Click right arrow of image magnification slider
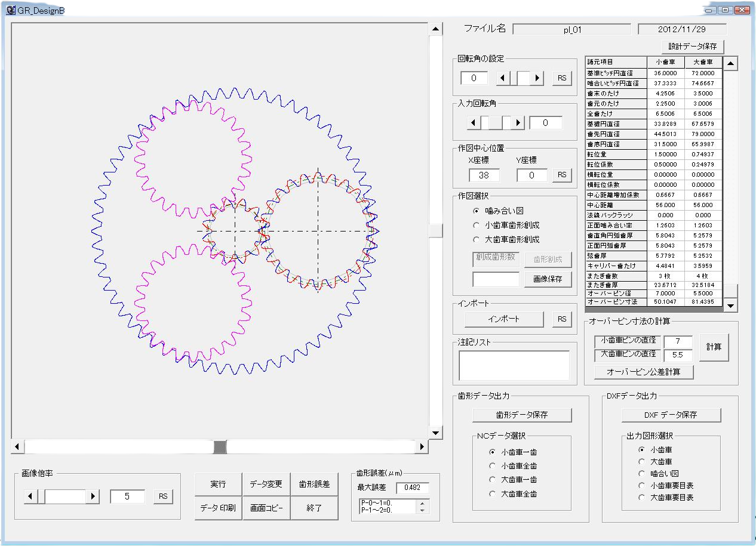 tap(93, 496)
